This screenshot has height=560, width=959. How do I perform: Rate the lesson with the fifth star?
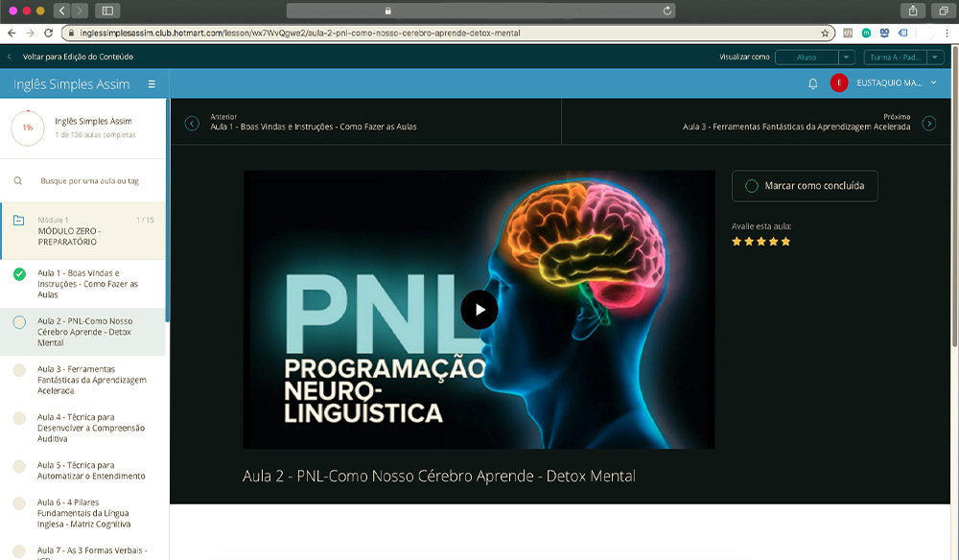coord(786,242)
